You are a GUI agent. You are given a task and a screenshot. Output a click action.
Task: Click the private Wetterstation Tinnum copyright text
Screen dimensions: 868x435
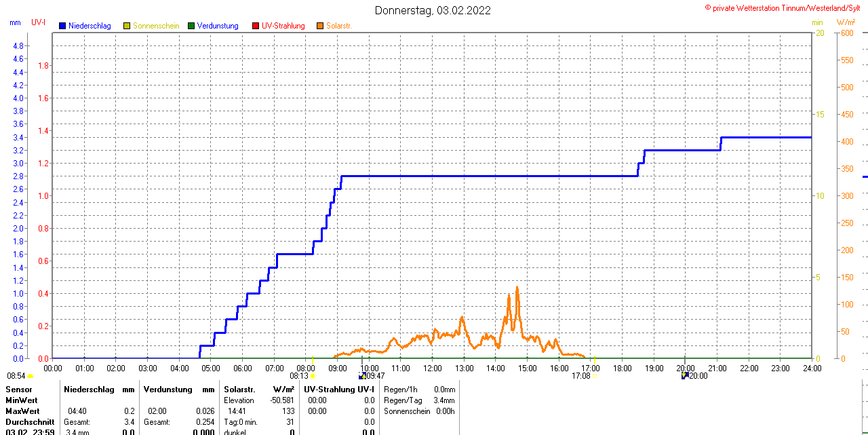[785, 8]
